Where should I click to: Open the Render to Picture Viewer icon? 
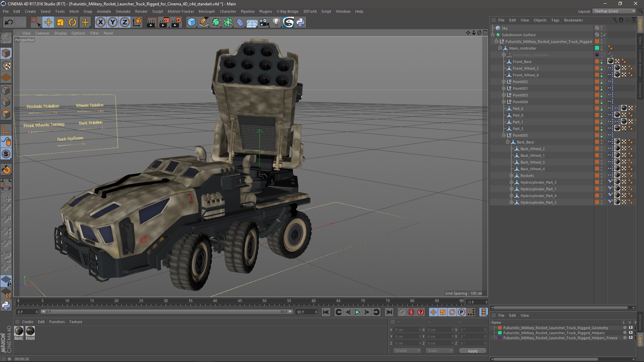click(x=164, y=22)
